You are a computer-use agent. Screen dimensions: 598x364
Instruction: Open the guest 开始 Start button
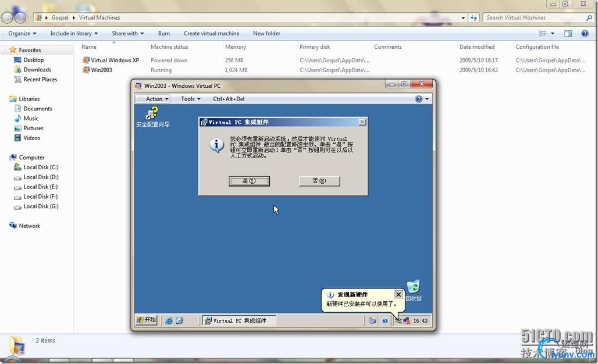click(x=147, y=320)
